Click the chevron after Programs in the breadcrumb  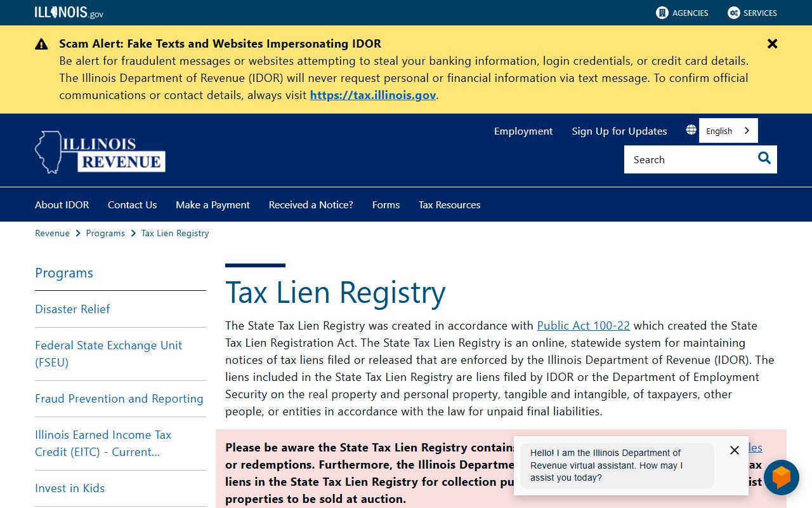[133, 233]
